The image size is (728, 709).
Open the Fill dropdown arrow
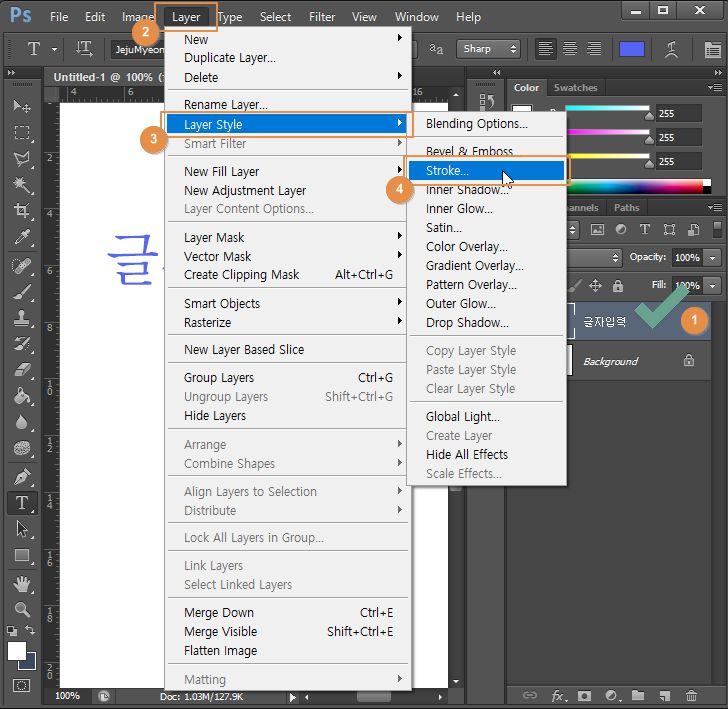(x=712, y=286)
